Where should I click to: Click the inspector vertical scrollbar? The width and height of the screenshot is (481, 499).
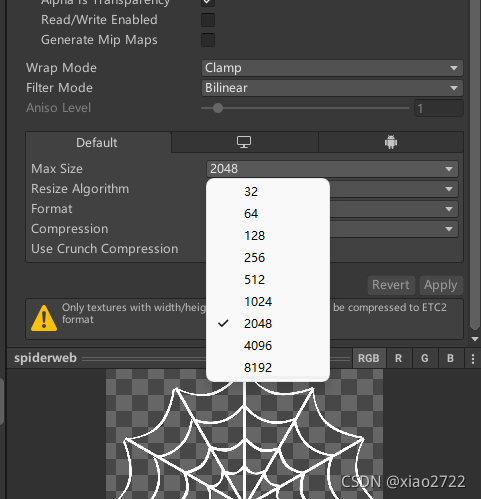tap(474, 165)
